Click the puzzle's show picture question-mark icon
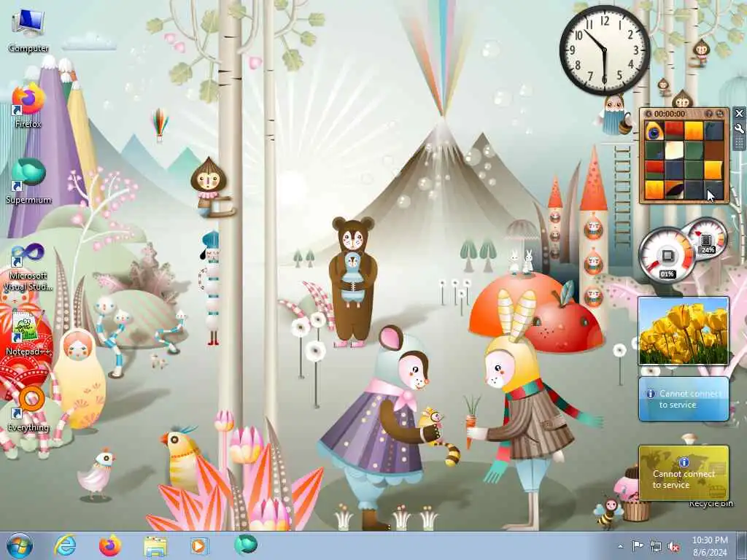Viewport: 747px width, 560px height. click(709, 114)
